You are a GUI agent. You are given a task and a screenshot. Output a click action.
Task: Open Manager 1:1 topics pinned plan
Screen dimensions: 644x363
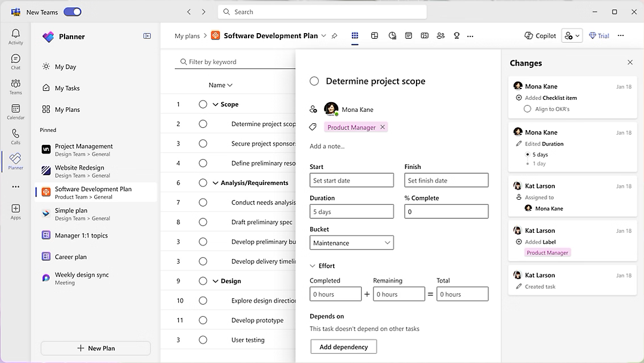(96, 236)
